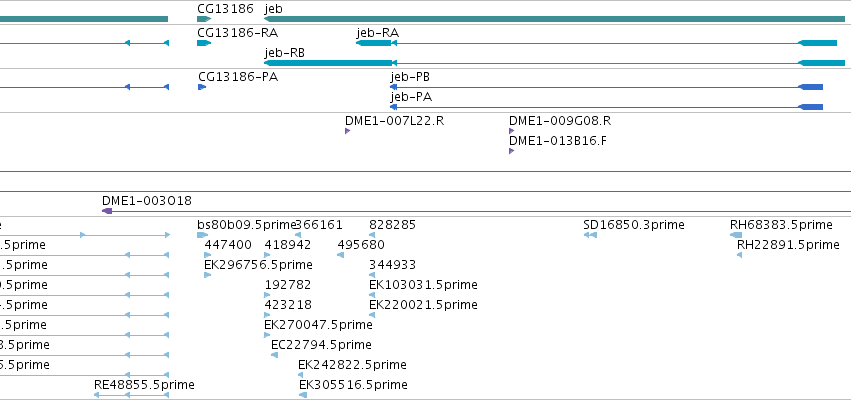Select the RH68383.5prime EST block
The image size is (851, 400).
tap(736, 235)
